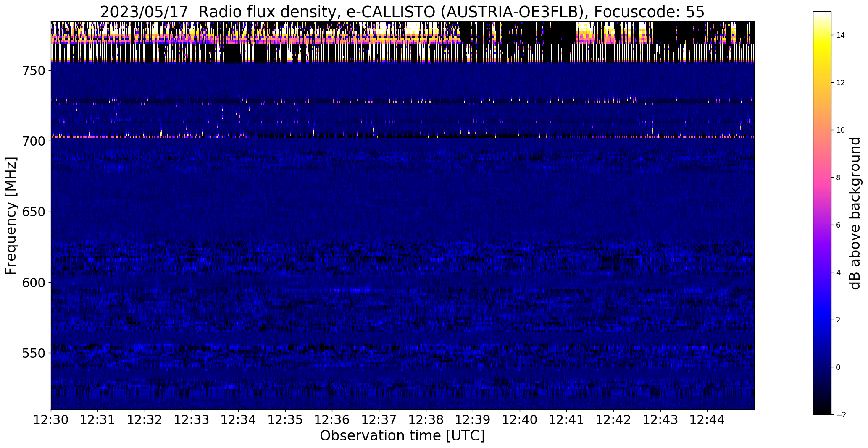Pick the pink region of the colorbar near 8

coord(822,178)
